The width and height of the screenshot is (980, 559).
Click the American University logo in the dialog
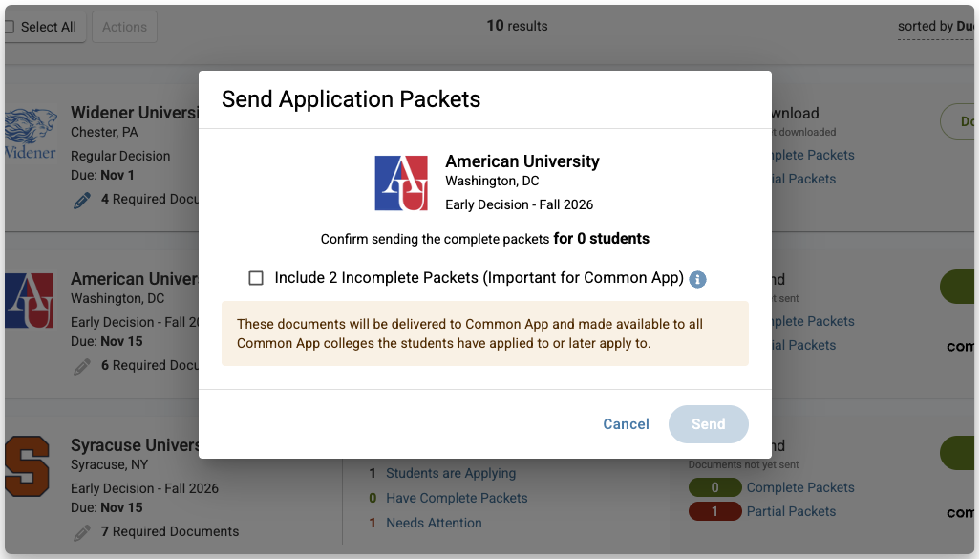[401, 183]
